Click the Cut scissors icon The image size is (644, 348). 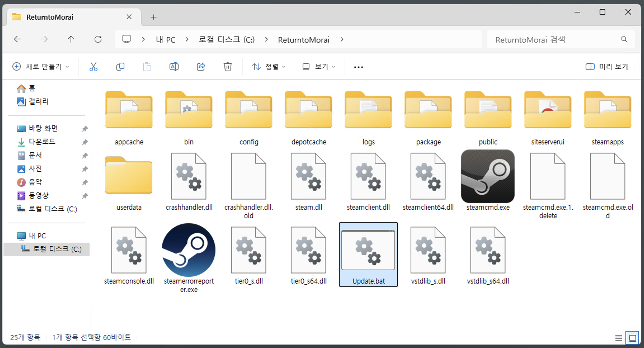tap(93, 67)
